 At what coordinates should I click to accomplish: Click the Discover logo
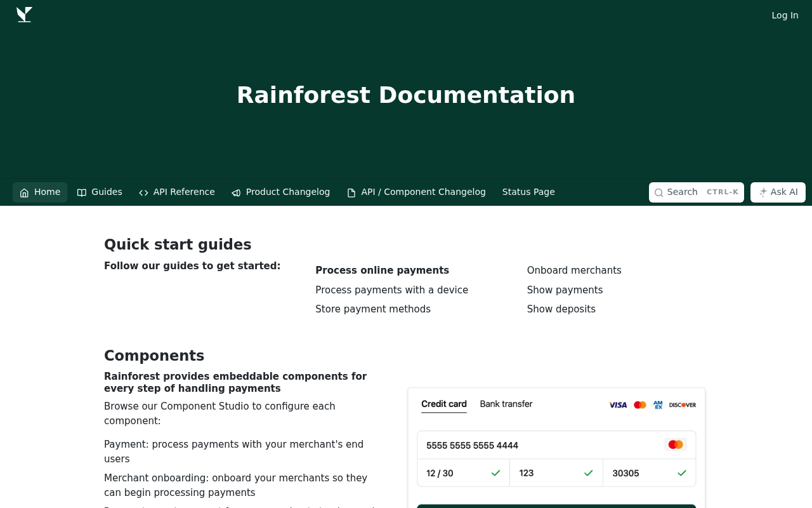(683, 405)
